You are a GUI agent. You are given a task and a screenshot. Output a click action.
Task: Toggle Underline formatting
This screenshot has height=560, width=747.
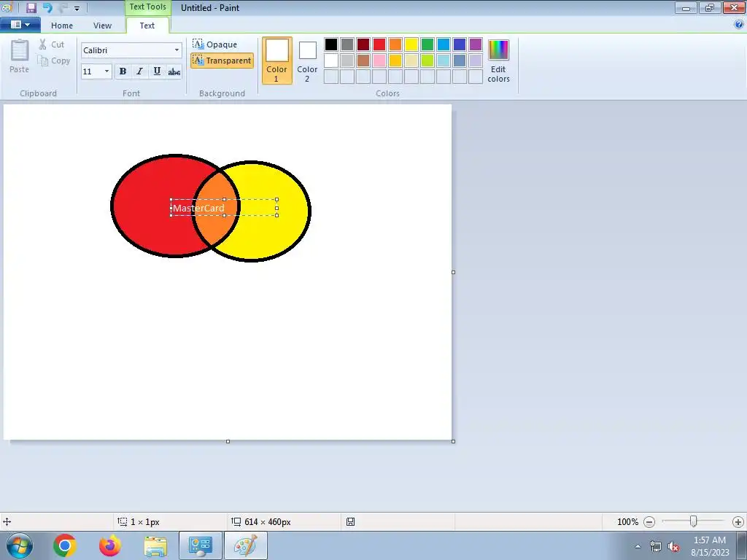tap(157, 71)
